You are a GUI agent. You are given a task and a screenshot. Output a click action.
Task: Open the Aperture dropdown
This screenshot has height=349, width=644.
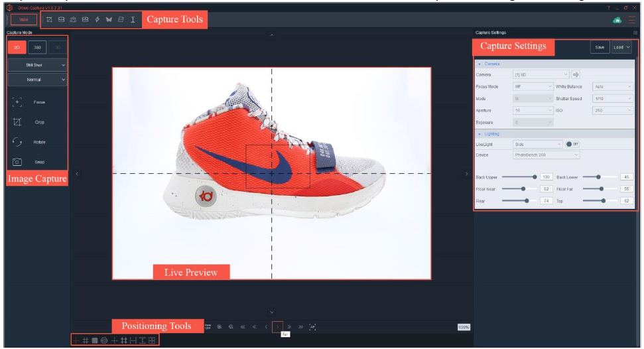click(533, 111)
